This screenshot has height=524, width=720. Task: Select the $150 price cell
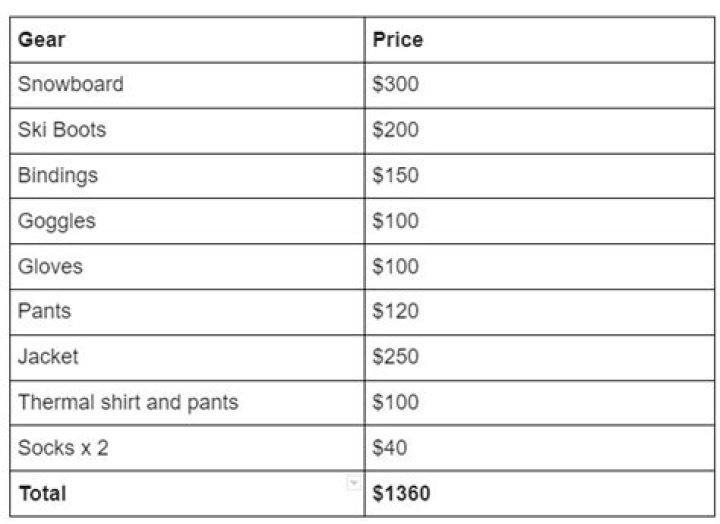click(538, 176)
